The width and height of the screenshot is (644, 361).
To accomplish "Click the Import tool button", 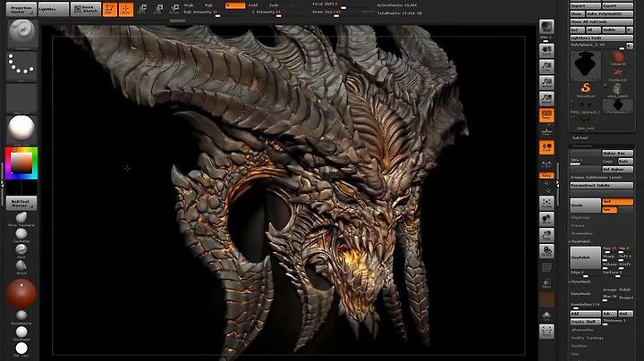I will (x=585, y=6).
